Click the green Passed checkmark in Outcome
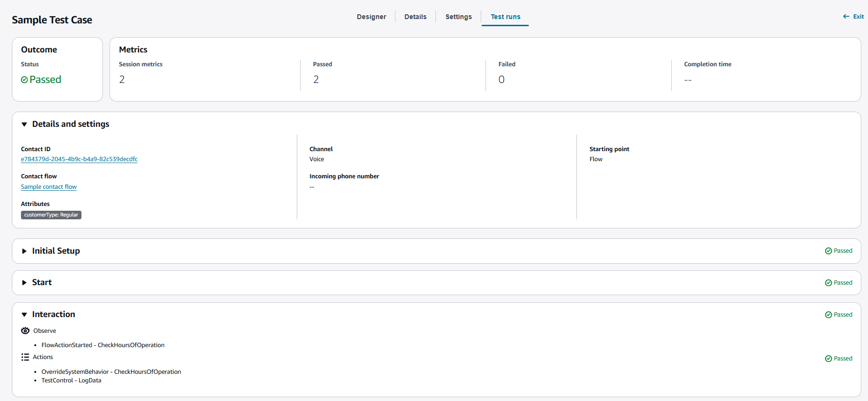Image resolution: width=868 pixels, height=401 pixels. 24,80
